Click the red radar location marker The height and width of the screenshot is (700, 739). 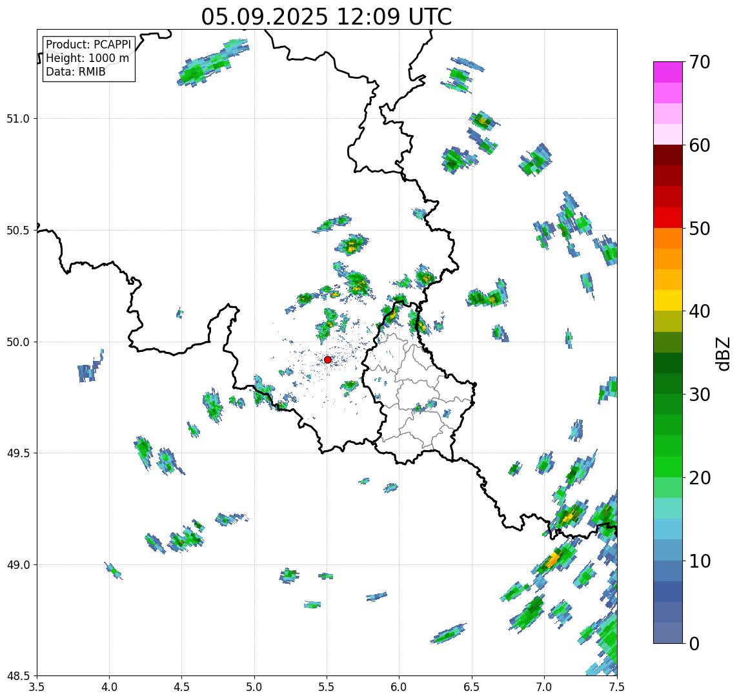[x=328, y=360]
